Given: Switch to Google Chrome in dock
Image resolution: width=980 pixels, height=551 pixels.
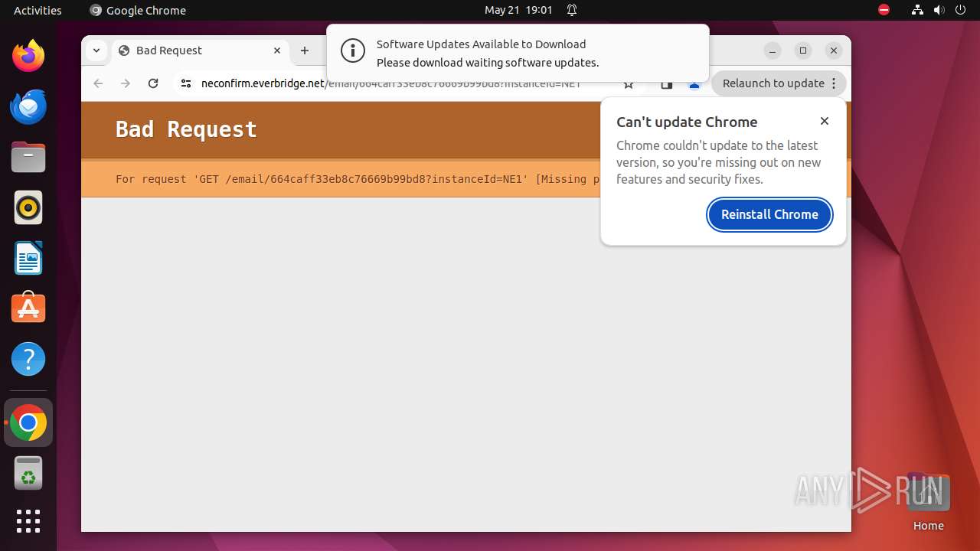Looking at the screenshot, I should pos(28,422).
